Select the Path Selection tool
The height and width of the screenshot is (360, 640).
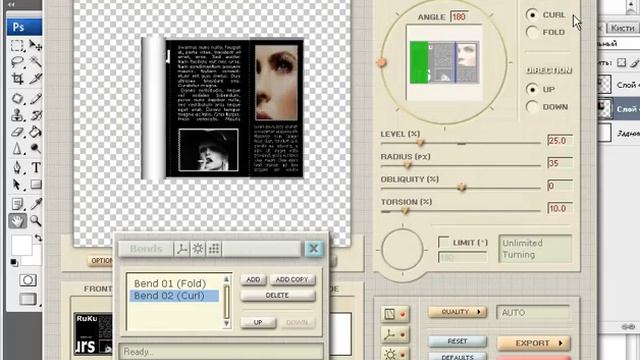17,184
